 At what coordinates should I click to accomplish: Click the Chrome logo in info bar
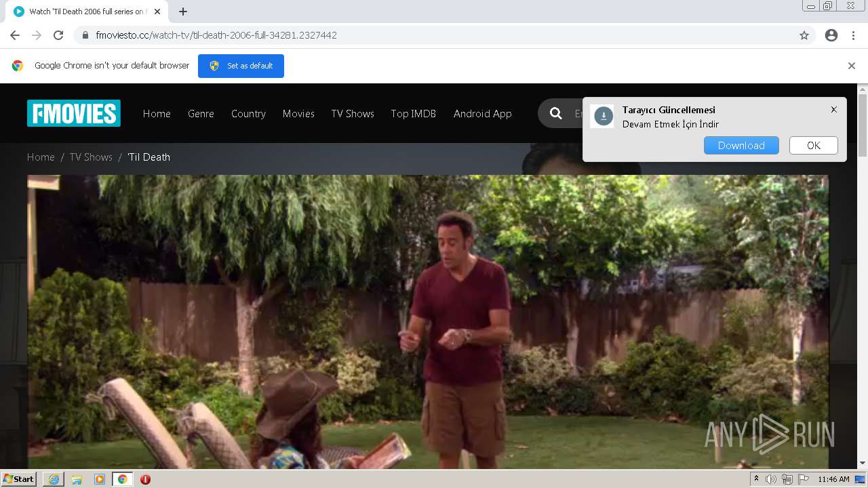tap(18, 66)
